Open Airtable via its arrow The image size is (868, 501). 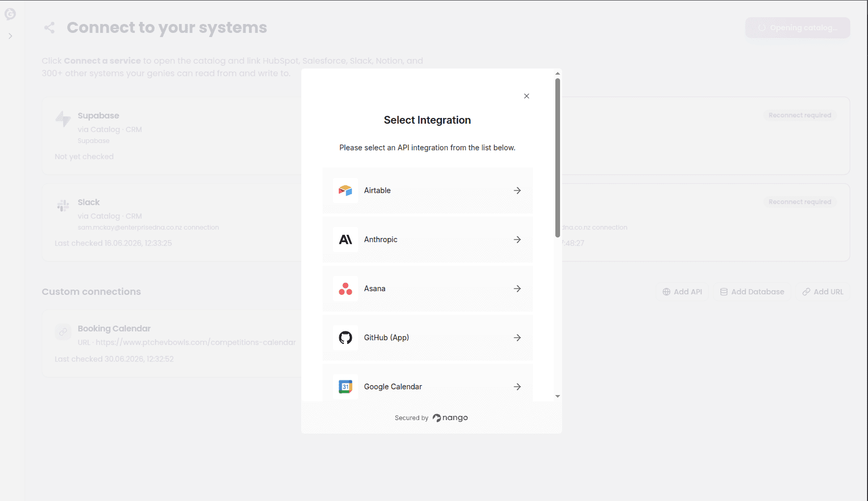click(517, 190)
